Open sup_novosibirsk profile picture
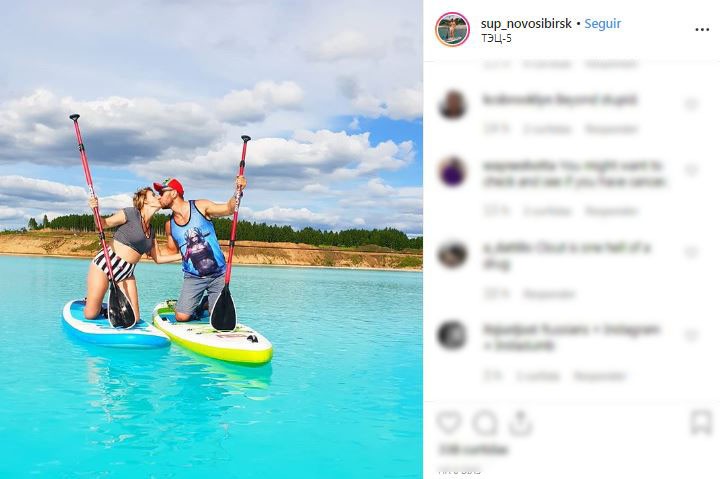The width and height of the screenshot is (720, 479). pyautogui.click(x=452, y=30)
